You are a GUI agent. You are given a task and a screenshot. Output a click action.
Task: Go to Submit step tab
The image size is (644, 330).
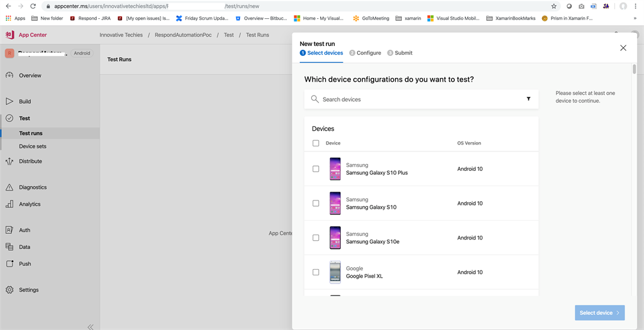pos(399,53)
